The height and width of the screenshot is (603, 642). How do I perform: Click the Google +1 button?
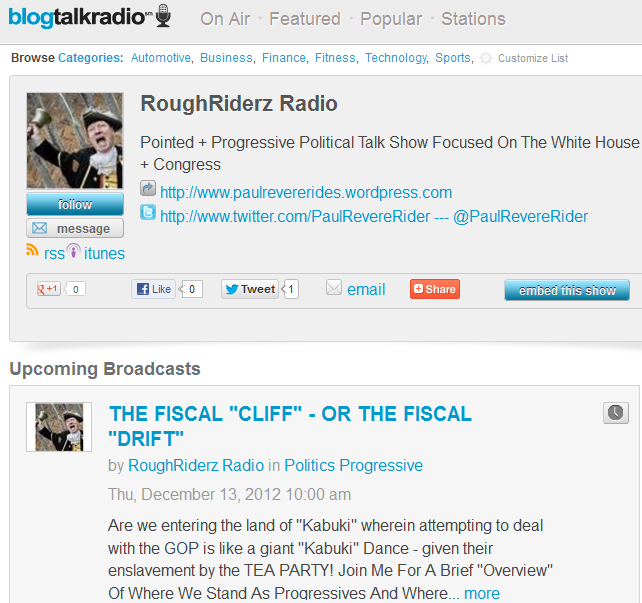click(49, 289)
